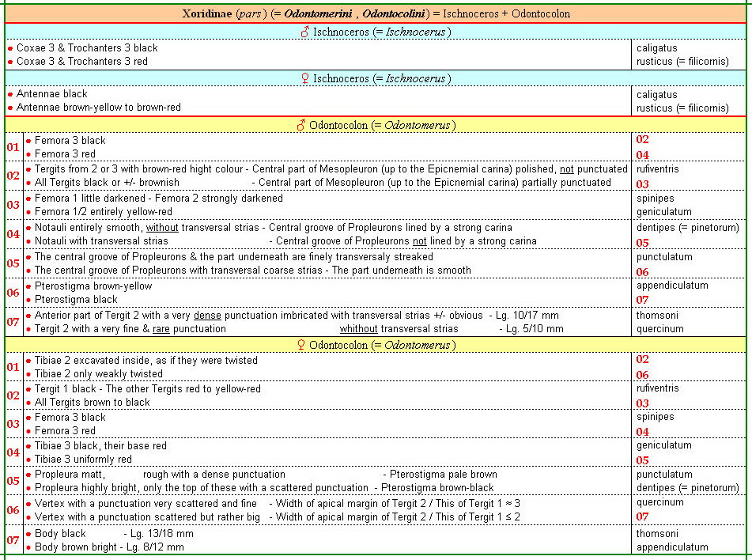Click the male symbol in the Odontocolon header
This screenshot has height=560, width=752.
pos(300,125)
